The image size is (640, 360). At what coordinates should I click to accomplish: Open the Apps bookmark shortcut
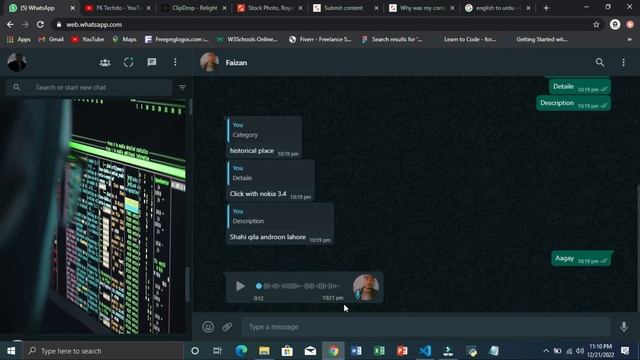pos(19,40)
